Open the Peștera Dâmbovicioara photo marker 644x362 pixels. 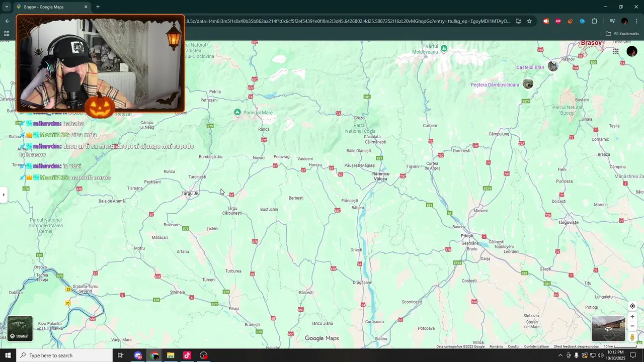(528, 84)
